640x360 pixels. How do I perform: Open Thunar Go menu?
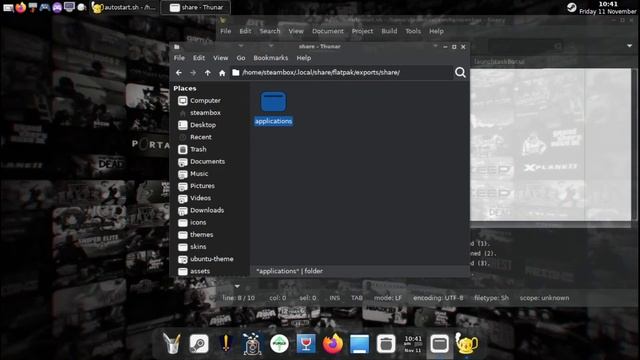(241, 58)
